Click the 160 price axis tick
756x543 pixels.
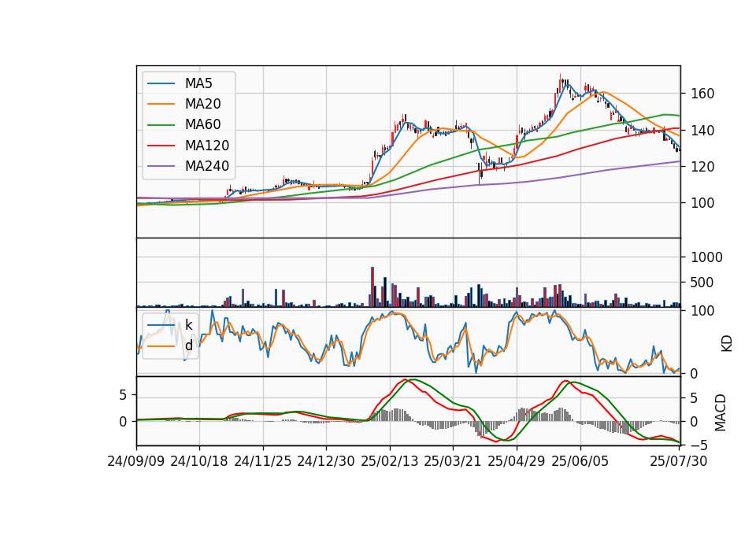(x=702, y=94)
